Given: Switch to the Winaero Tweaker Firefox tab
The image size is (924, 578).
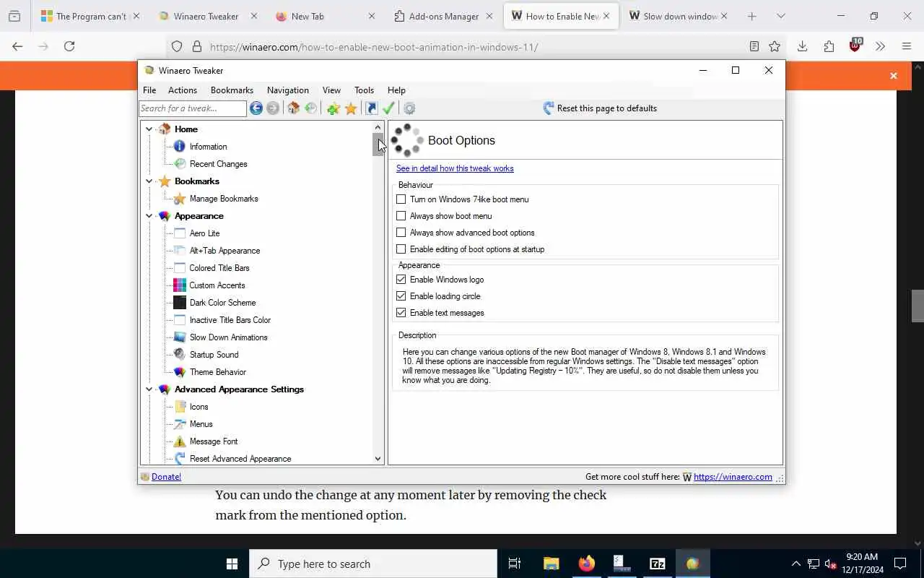Looking at the screenshot, I should [206, 16].
